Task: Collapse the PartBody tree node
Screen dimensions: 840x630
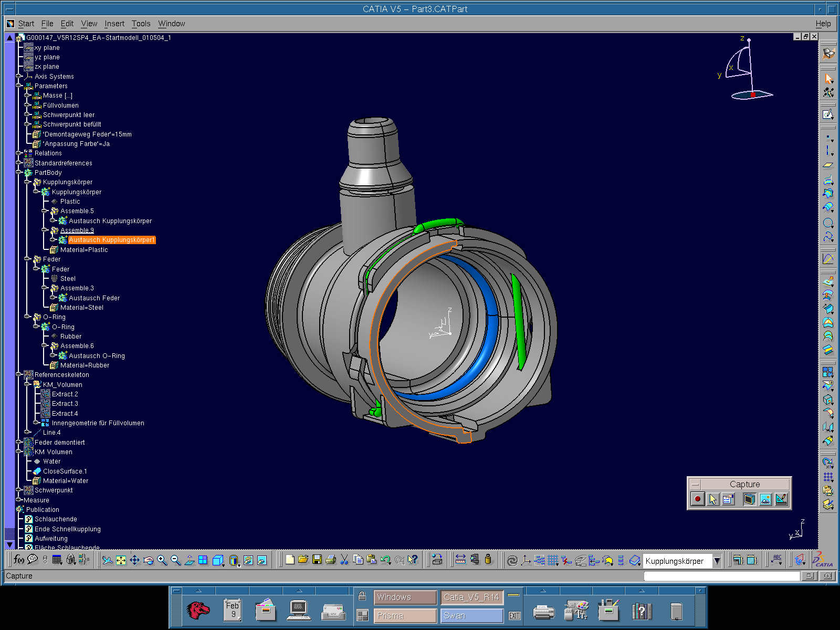Action: click(19, 172)
